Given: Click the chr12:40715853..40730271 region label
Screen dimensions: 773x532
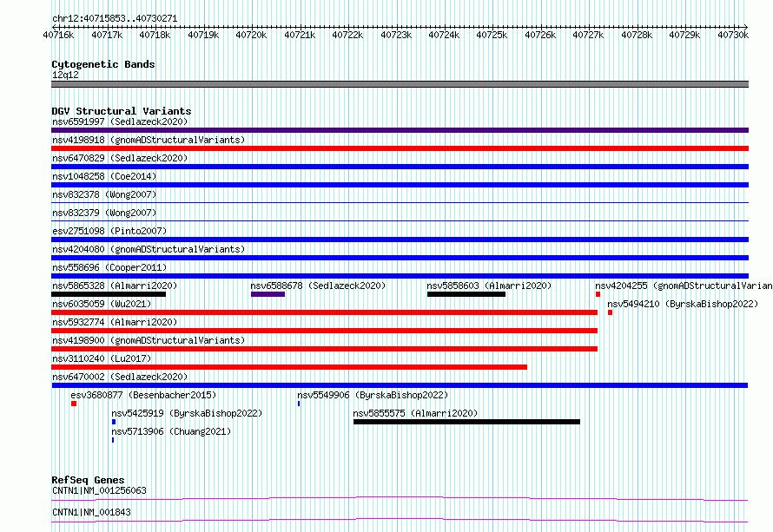Looking at the screenshot, I should pos(115,18).
